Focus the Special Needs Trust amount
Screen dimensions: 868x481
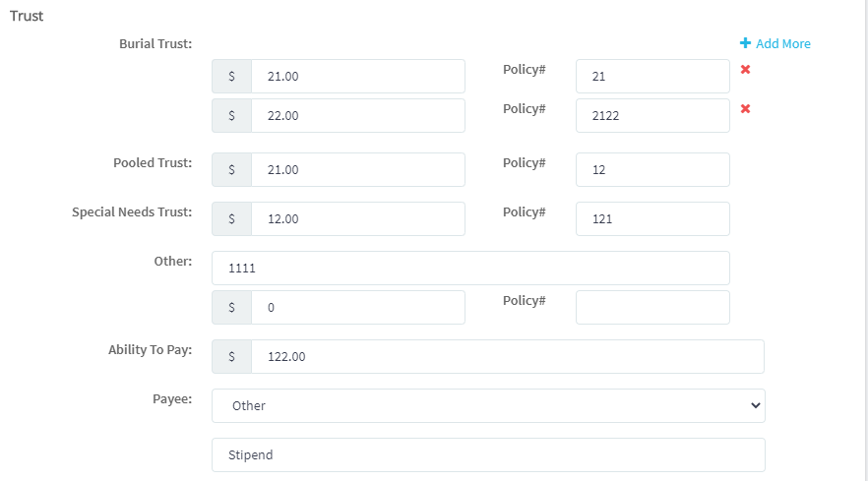(x=357, y=219)
